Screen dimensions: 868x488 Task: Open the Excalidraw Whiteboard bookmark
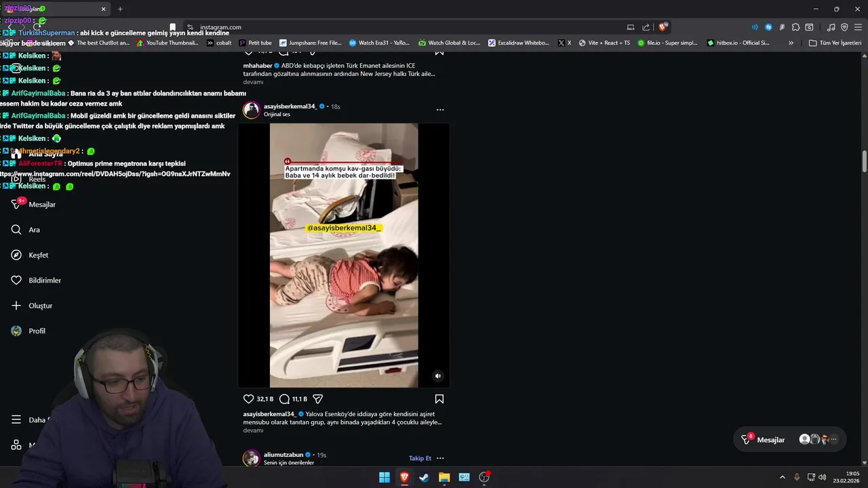click(x=519, y=43)
